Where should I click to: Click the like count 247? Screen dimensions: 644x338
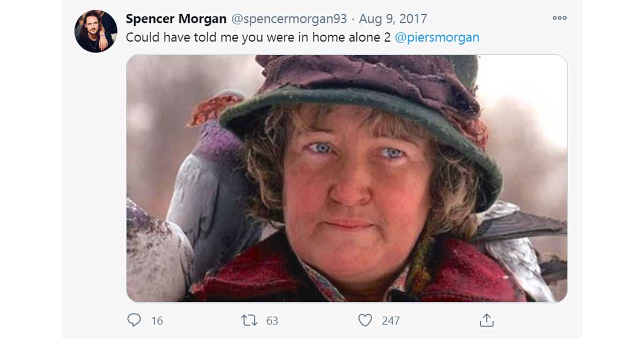(391, 321)
